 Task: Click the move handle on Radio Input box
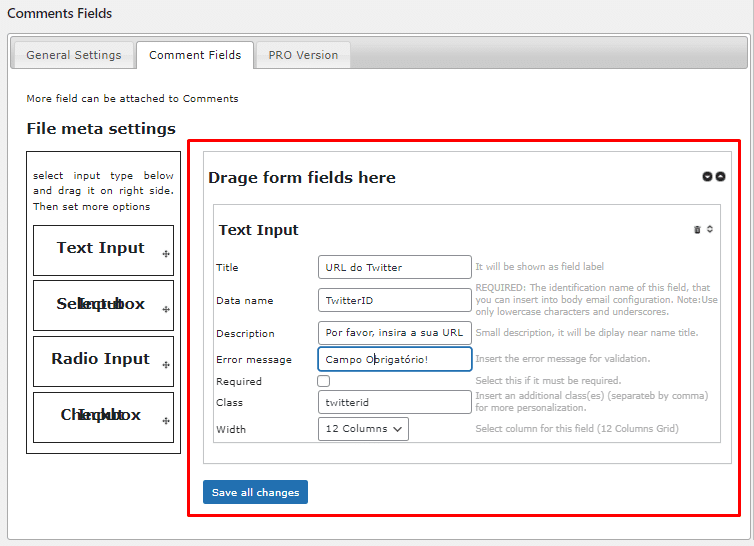tap(166, 365)
